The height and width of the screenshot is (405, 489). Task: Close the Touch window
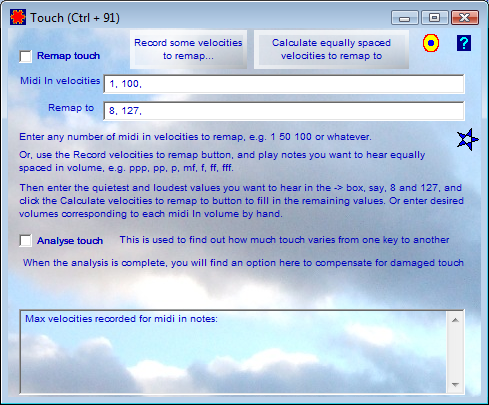(x=465, y=18)
